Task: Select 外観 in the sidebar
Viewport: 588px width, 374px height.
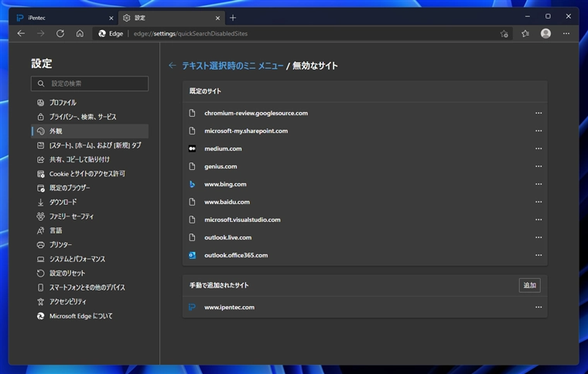Action: tap(90, 131)
